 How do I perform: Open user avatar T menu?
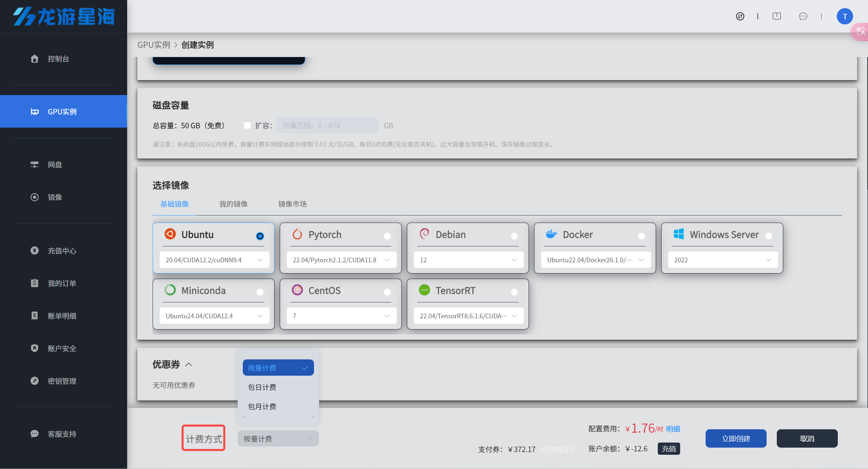[845, 16]
